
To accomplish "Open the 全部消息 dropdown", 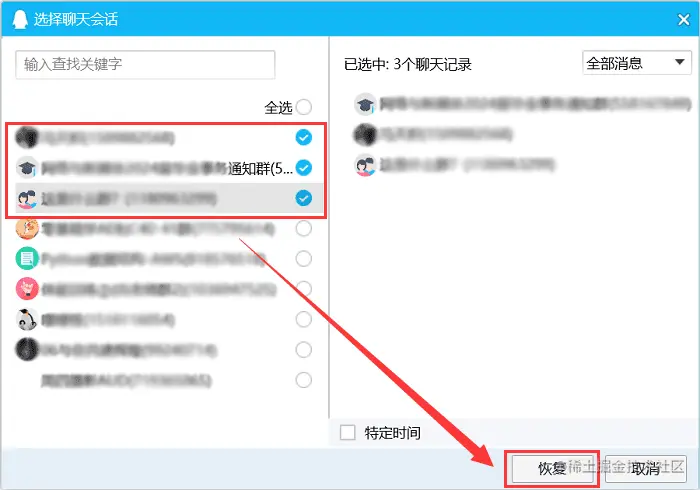I will 637,63.
